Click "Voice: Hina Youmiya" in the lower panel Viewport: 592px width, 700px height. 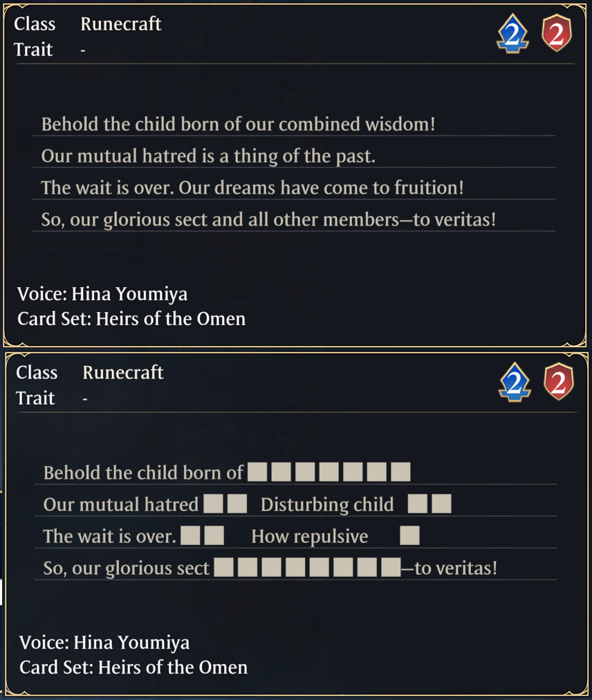(104, 643)
